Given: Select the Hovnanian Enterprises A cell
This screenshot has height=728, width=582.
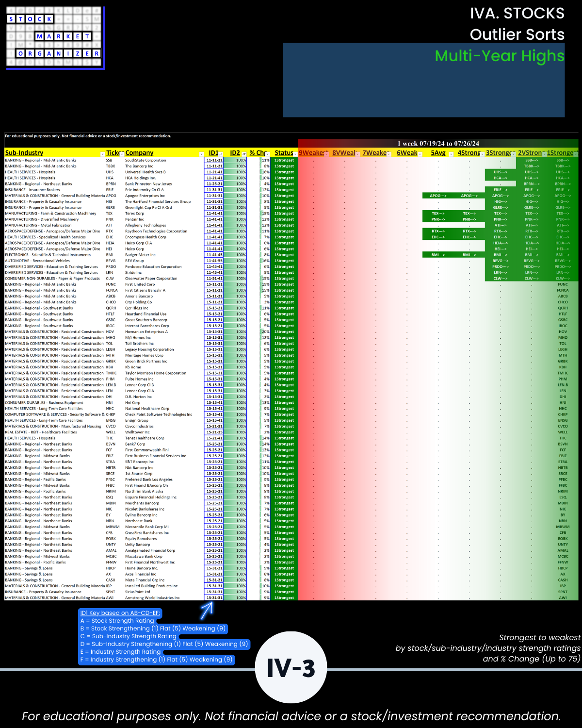Looking at the screenshot, I should [x=164, y=331].
